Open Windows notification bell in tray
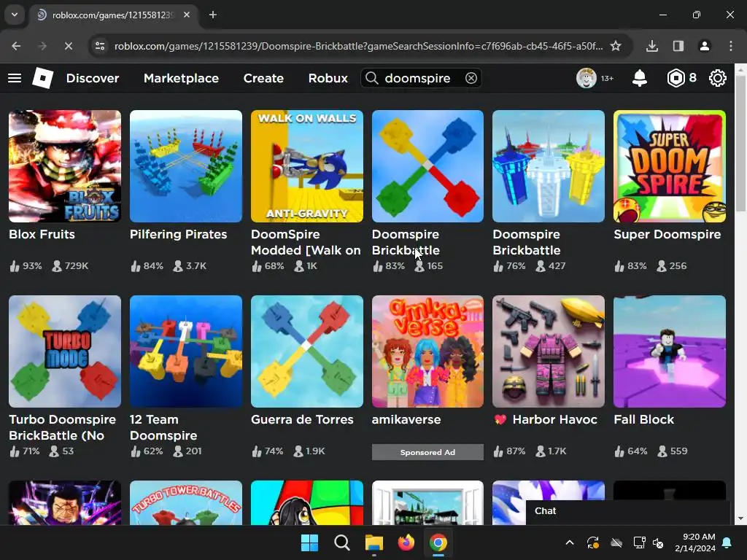Screen dimensions: 747x560 [727, 542]
